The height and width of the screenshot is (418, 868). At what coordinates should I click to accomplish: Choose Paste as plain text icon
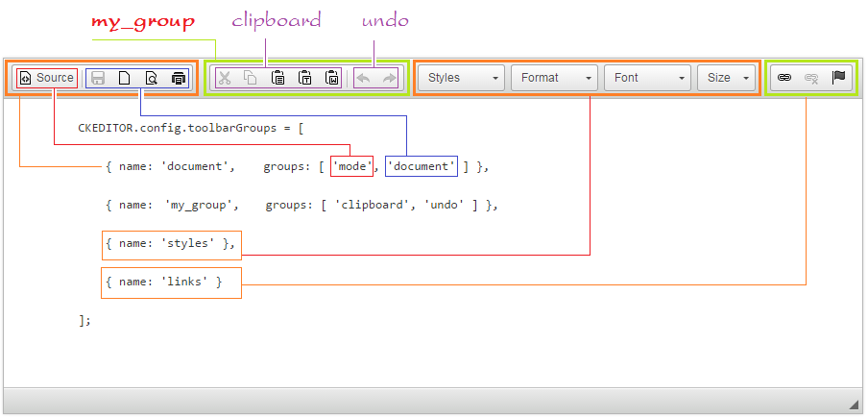point(305,78)
